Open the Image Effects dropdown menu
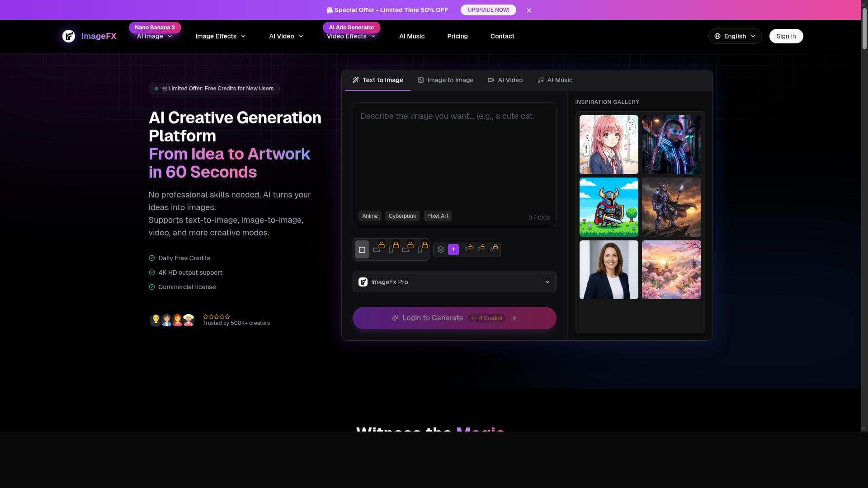 [220, 36]
